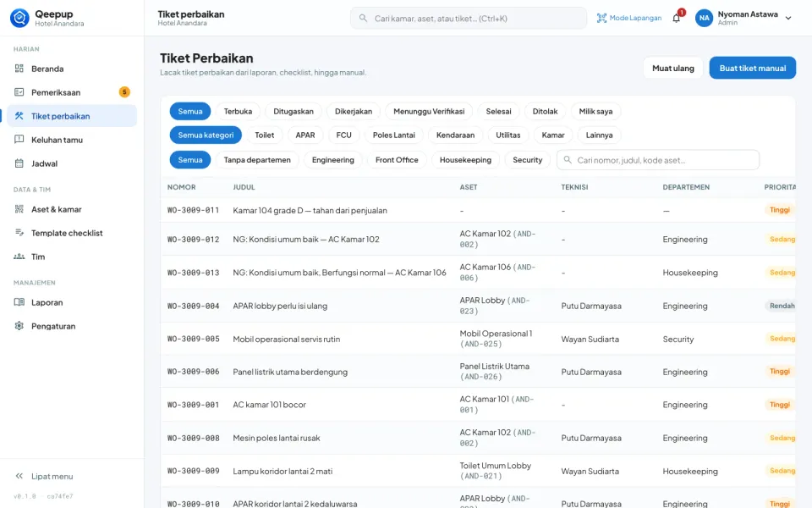Image resolution: width=812 pixels, height=508 pixels.
Task: Click the Pemeriksaan checklist icon
Action: point(19,92)
